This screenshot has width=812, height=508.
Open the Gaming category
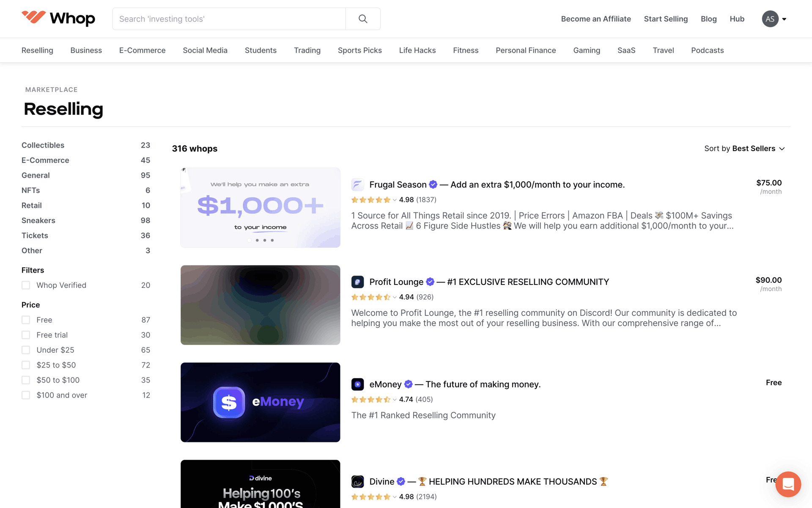pyautogui.click(x=587, y=50)
